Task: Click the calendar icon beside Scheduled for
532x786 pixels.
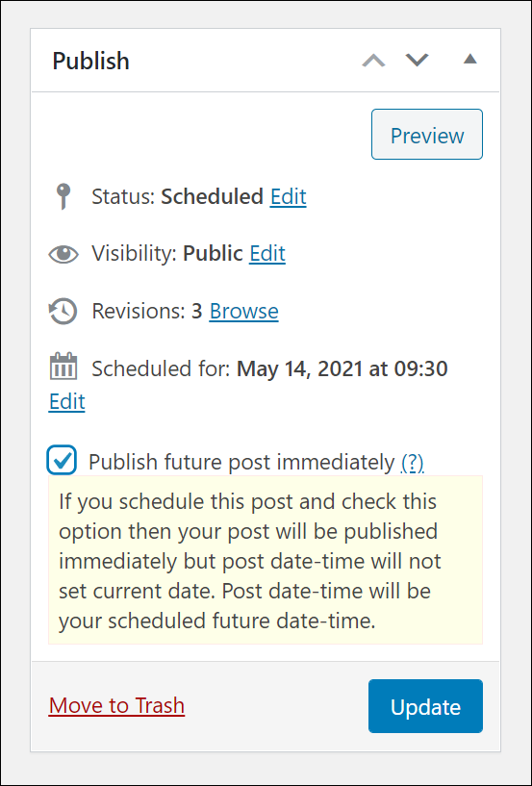Action: (x=63, y=367)
